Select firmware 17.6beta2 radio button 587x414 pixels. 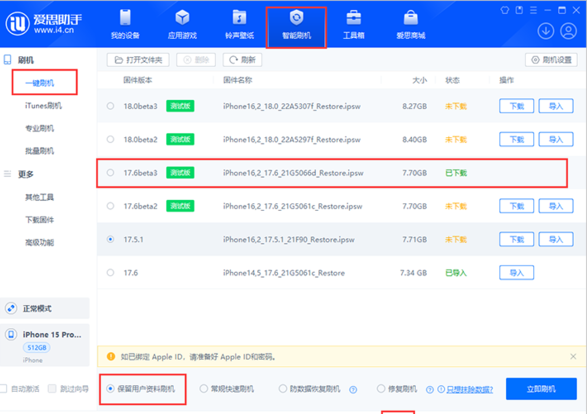(x=110, y=206)
